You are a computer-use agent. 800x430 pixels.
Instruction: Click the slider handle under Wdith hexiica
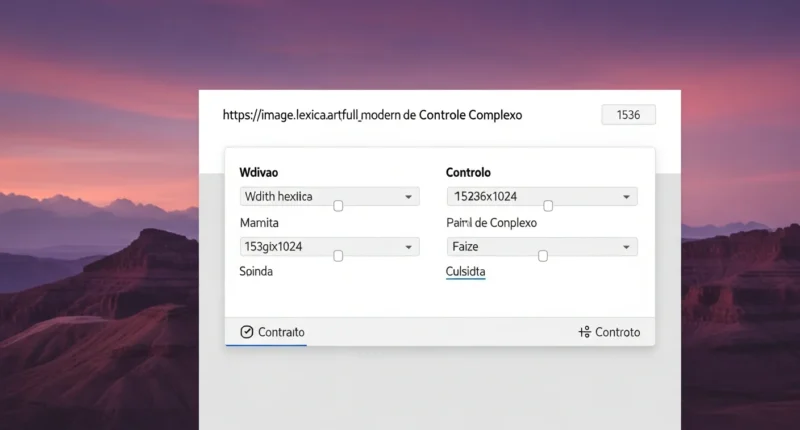pos(338,206)
